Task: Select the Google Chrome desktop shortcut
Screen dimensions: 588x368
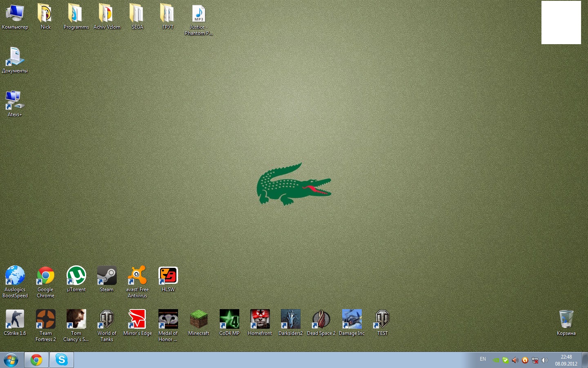Action: (46, 282)
